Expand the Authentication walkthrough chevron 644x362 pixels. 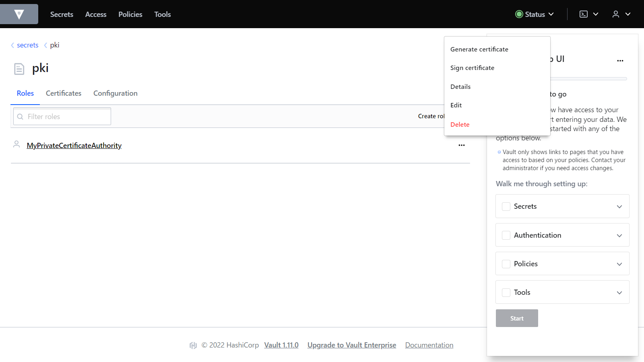(619, 235)
